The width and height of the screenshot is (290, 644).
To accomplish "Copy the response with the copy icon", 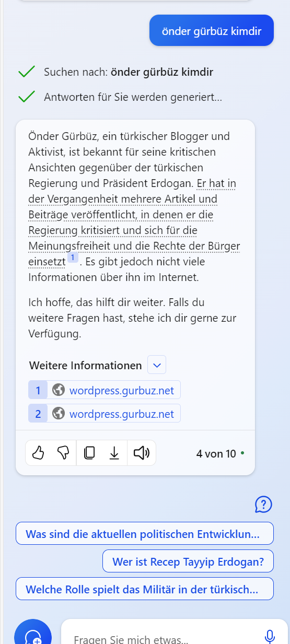I will (x=89, y=453).
